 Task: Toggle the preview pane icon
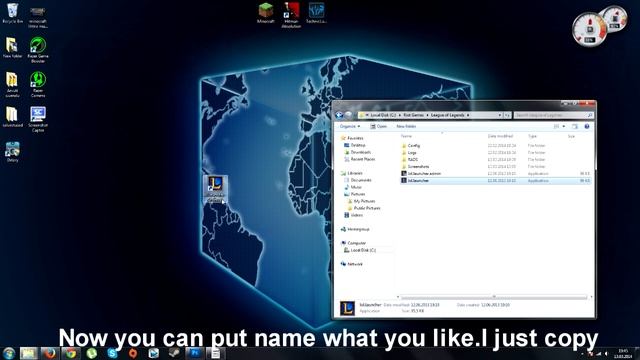(575, 127)
